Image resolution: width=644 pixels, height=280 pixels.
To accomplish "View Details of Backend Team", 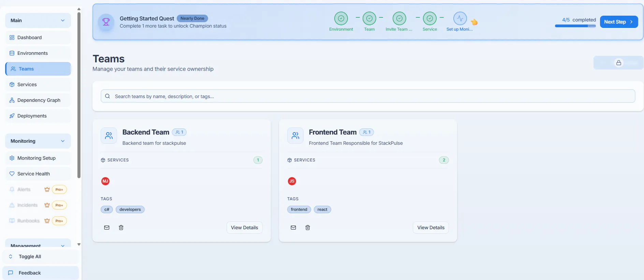I will tap(245, 228).
